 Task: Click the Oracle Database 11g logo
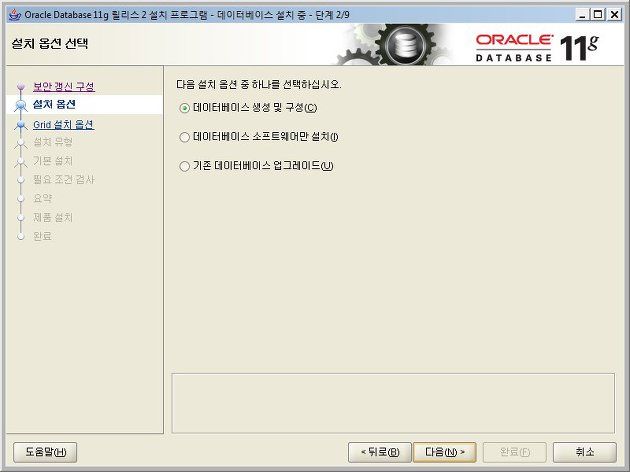click(x=537, y=48)
